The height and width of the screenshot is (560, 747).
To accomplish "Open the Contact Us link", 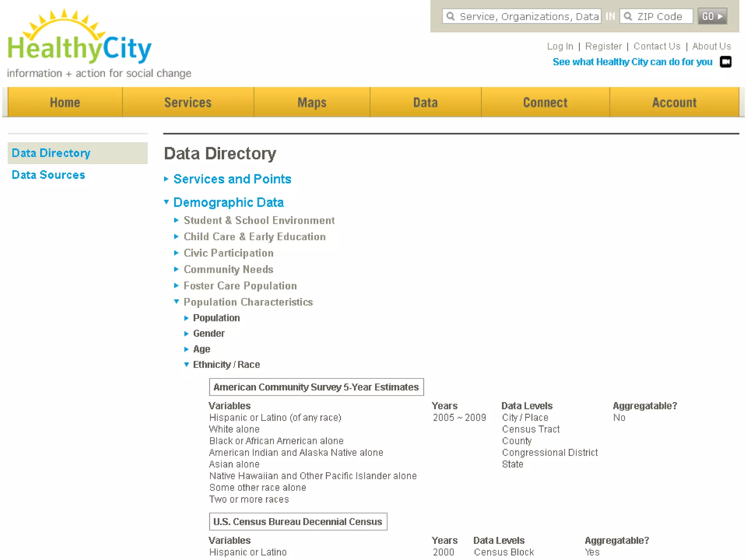I will tap(657, 46).
